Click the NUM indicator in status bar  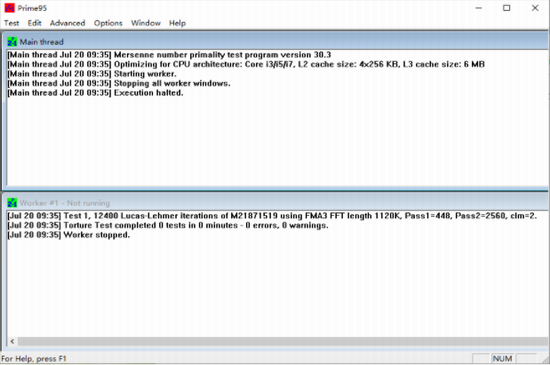[x=502, y=358]
